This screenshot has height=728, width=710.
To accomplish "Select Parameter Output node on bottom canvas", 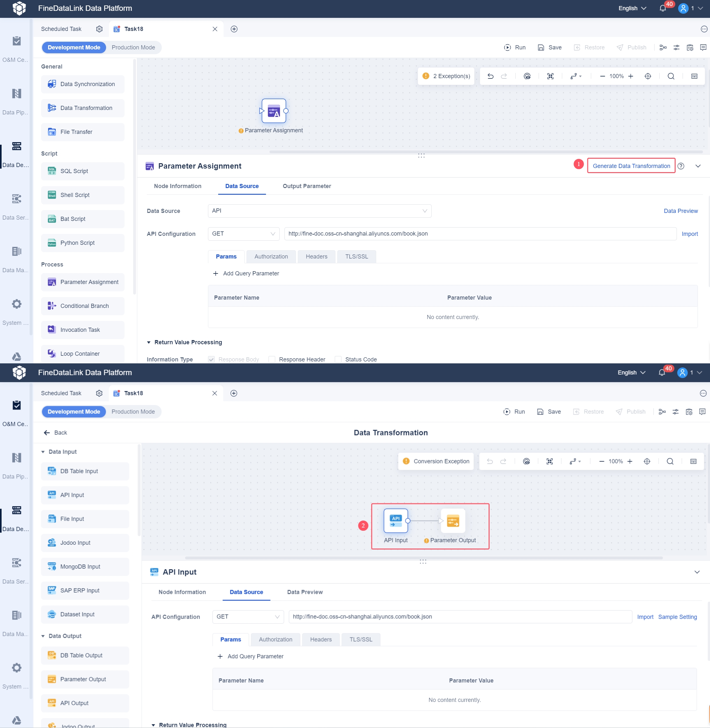I will click(x=453, y=521).
